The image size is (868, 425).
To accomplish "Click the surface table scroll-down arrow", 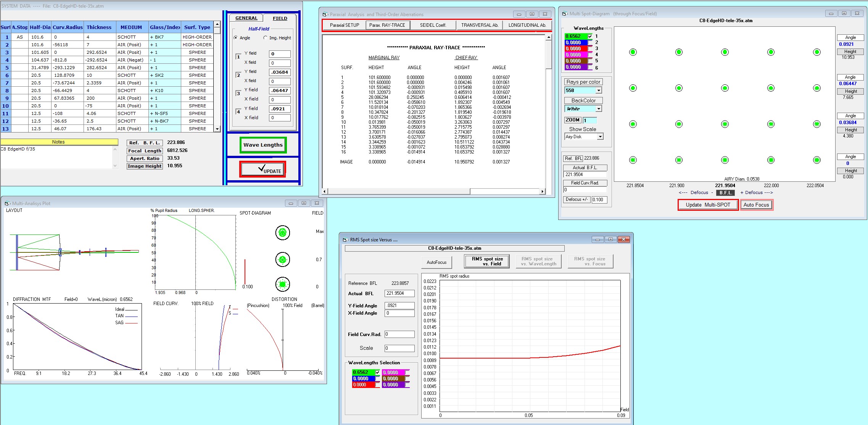I will [217, 129].
